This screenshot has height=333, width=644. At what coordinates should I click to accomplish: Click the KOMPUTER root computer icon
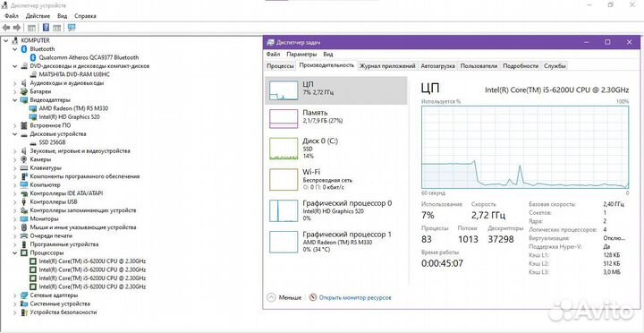point(15,40)
